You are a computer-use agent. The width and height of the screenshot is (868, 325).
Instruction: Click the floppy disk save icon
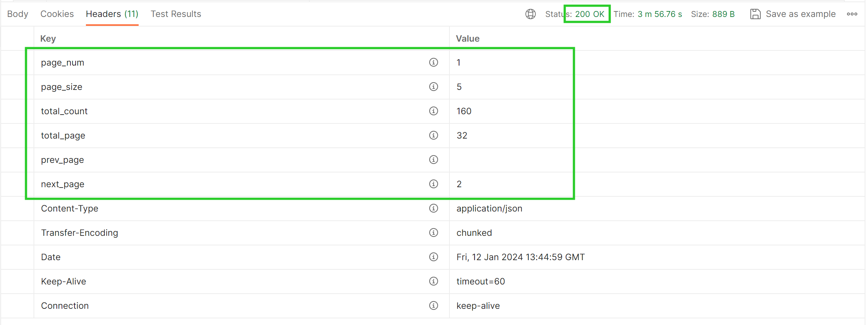coord(755,14)
